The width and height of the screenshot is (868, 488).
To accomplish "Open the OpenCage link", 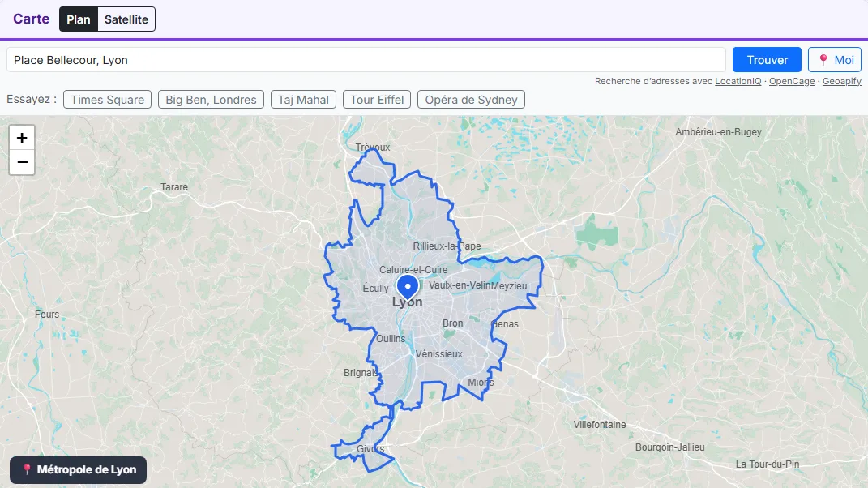I will (792, 81).
